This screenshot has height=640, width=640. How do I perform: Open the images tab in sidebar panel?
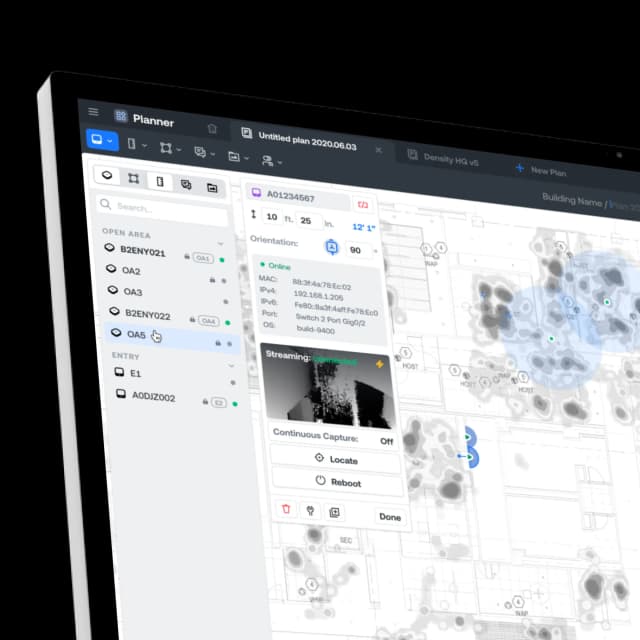point(212,188)
